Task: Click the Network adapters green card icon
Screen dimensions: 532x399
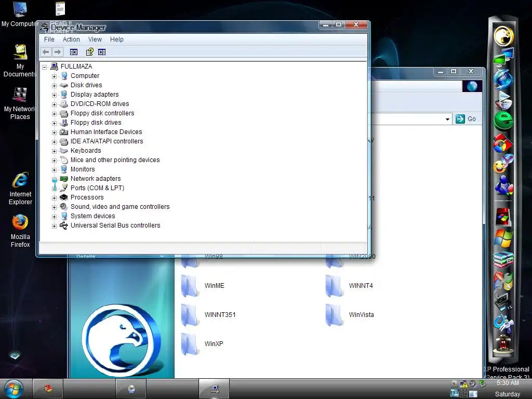Action: pyautogui.click(x=64, y=179)
